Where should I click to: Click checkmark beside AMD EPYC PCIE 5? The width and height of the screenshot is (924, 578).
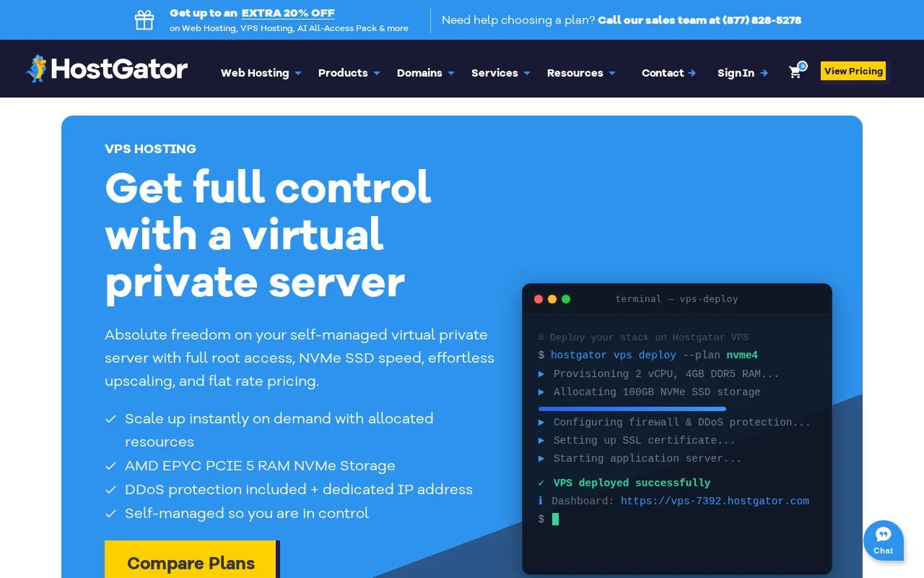110,466
